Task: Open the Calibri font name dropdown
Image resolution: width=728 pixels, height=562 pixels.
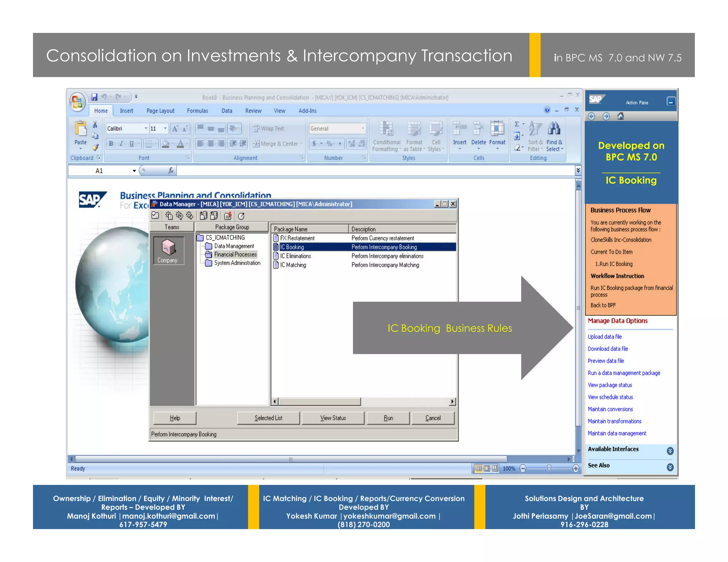Action: pos(146,129)
